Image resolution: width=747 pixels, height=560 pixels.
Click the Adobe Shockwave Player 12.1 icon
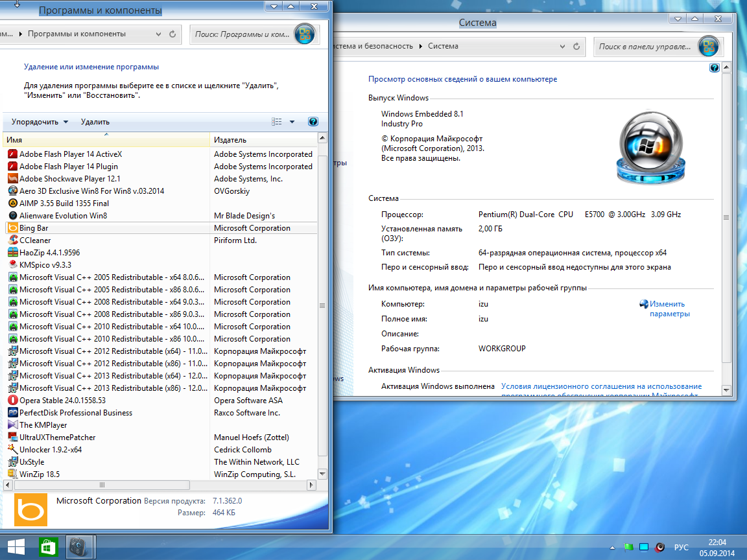coord(13,179)
